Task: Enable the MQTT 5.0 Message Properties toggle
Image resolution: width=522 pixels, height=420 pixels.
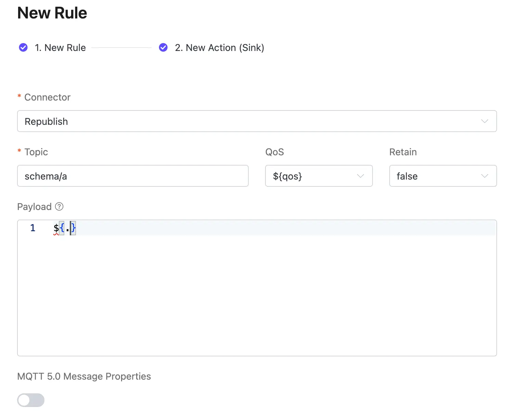Action: 31,400
